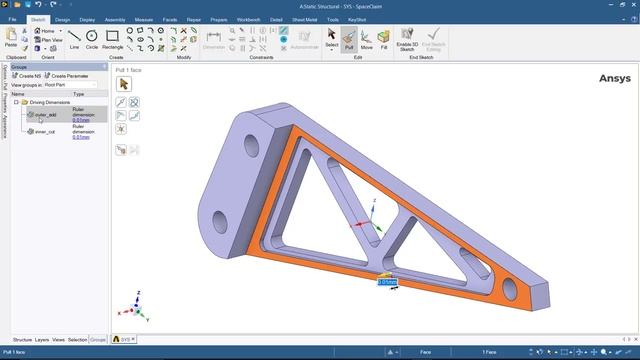The image size is (640, 360).
Task: Click Enable 3D Sketch button
Action: (407, 40)
